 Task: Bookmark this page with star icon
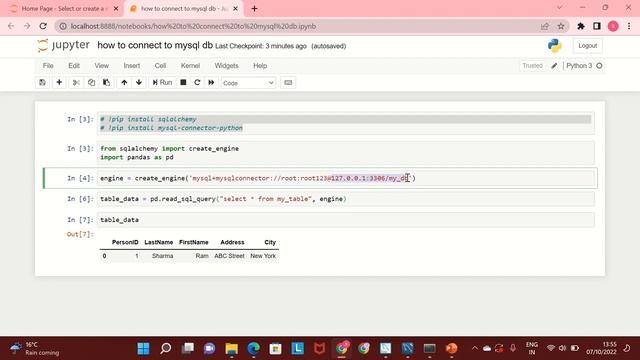[561, 26]
